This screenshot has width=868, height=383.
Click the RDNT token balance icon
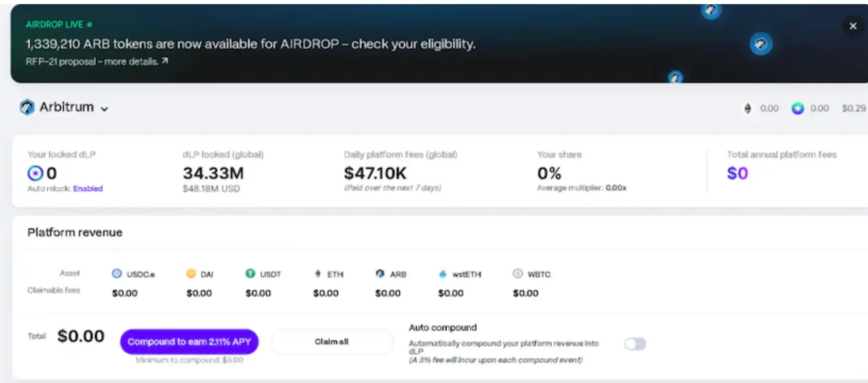click(x=797, y=108)
